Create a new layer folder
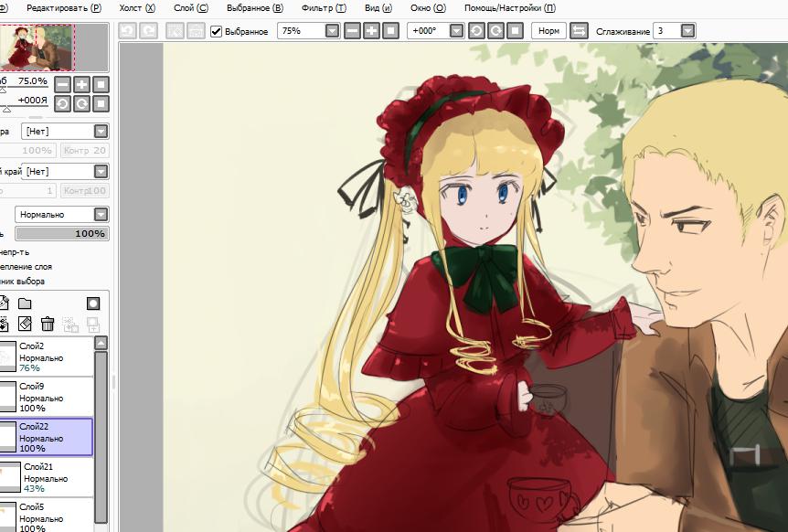This screenshot has height=532, width=788. [25, 303]
